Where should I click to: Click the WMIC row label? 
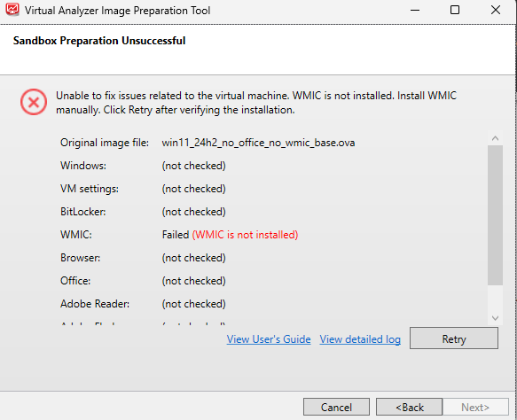[76, 235]
